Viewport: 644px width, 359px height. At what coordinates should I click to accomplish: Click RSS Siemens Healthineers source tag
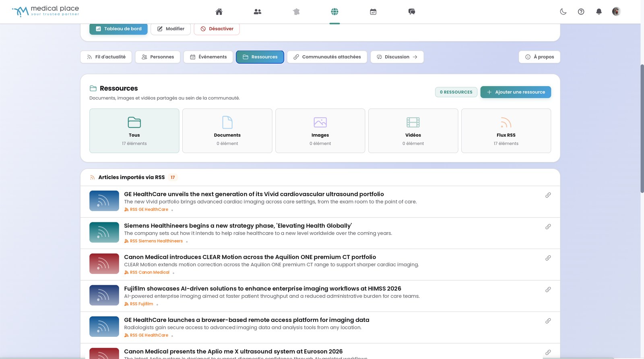154,241
